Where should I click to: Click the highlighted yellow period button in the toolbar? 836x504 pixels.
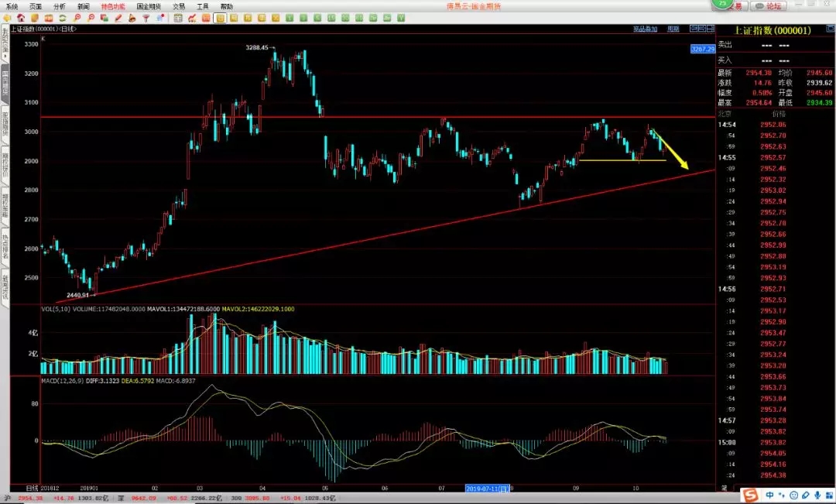(x=220, y=18)
